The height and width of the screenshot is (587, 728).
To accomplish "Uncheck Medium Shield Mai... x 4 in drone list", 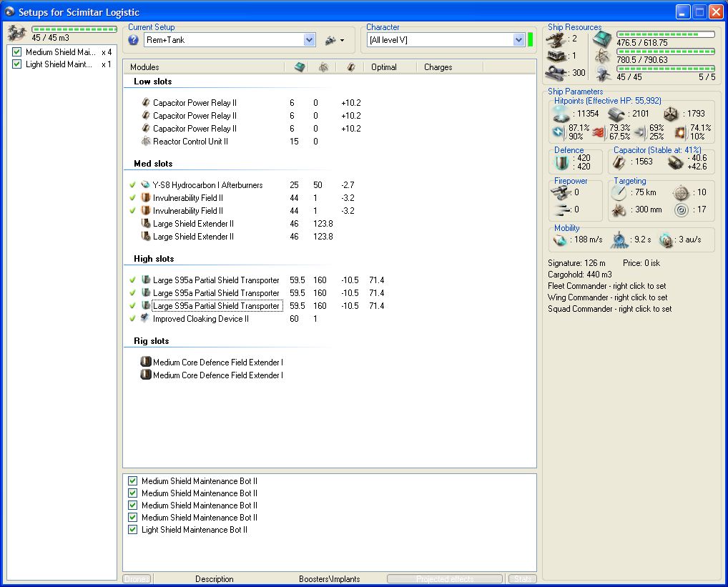I will (x=16, y=52).
